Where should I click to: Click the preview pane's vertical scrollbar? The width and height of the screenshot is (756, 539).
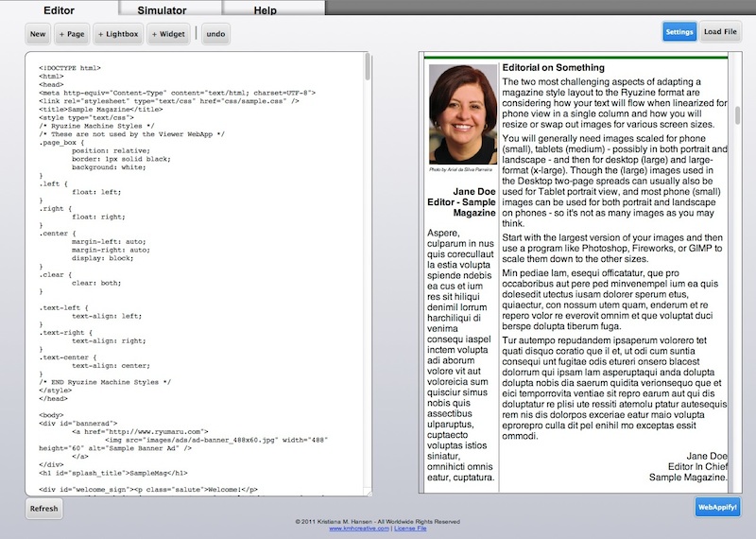coord(737,118)
